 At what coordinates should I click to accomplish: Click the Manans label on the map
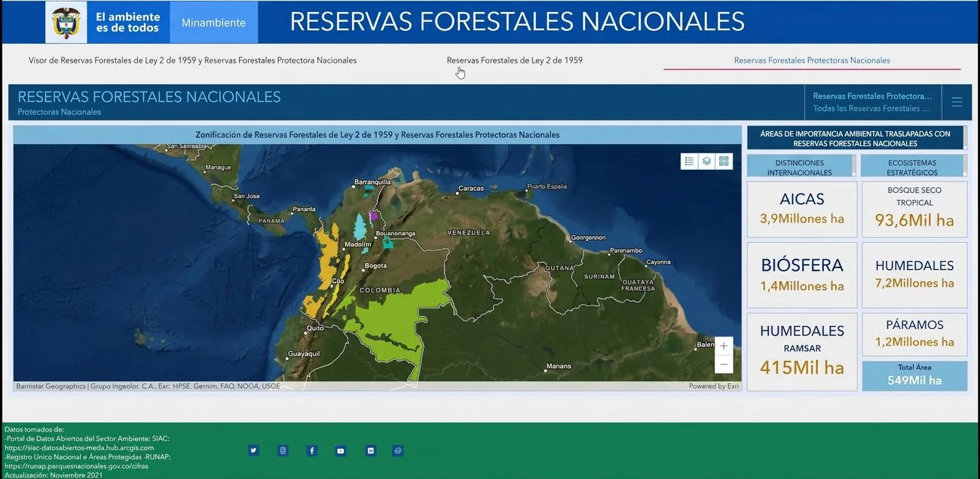[x=559, y=367]
